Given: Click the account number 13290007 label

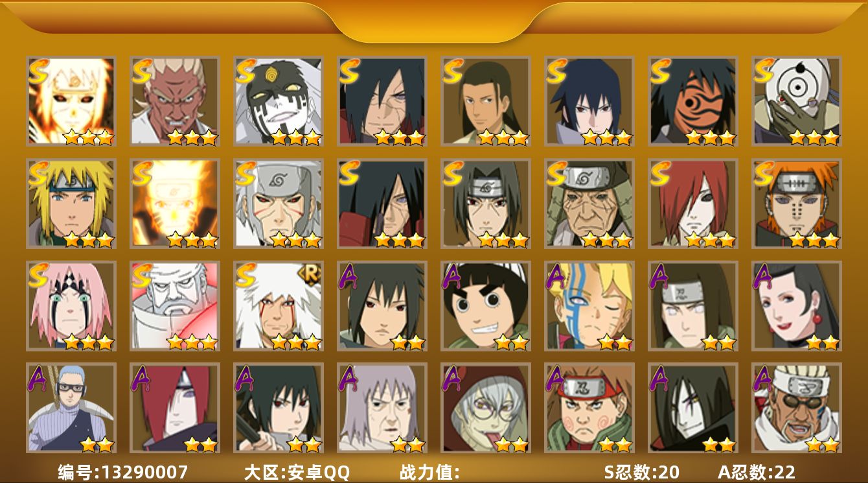Looking at the screenshot, I should point(123,472).
